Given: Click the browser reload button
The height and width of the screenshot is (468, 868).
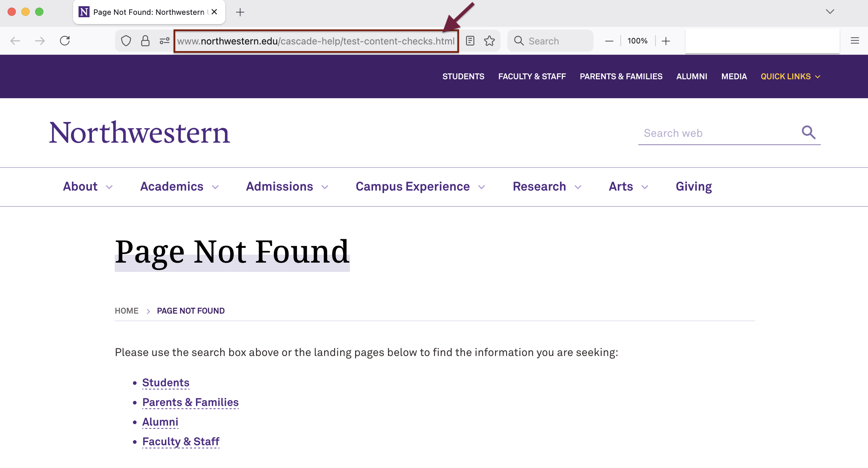Looking at the screenshot, I should tap(65, 41).
